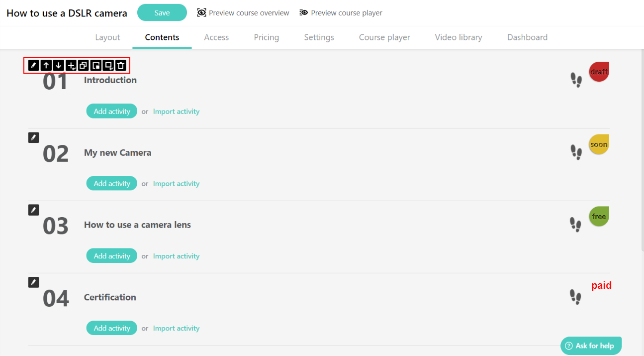Add a new chapter via the plus icon
The image size is (644, 356).
[71, 65]
